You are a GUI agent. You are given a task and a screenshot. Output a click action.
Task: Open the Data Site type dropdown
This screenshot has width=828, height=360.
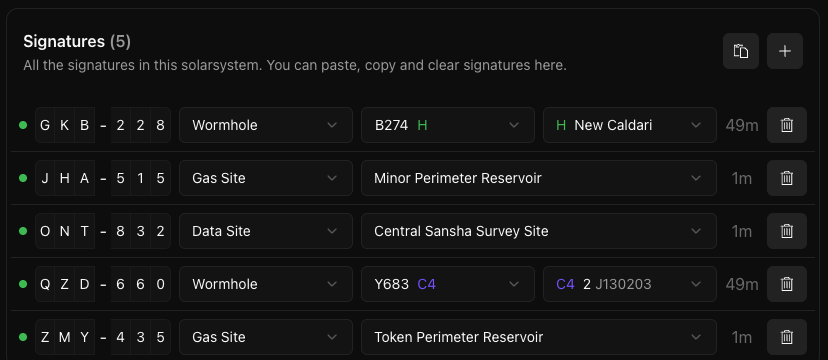(266, 231)
